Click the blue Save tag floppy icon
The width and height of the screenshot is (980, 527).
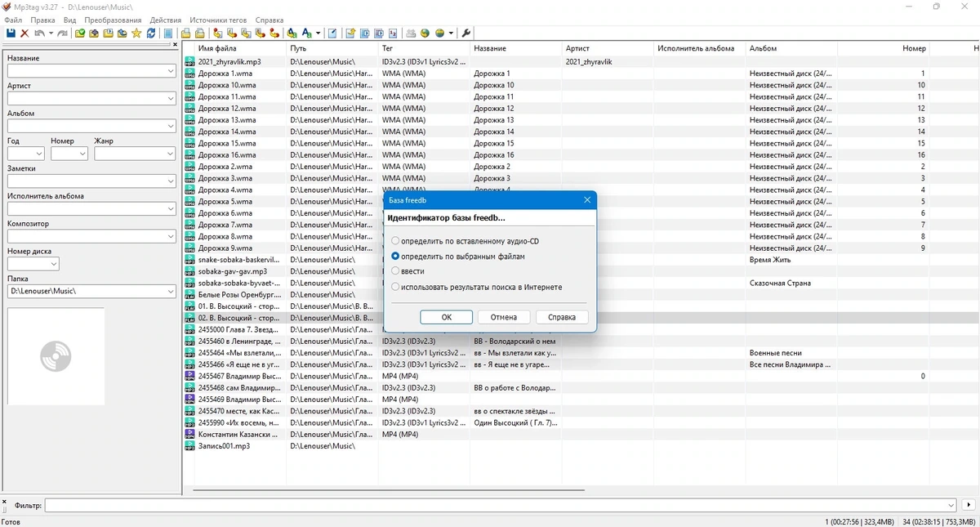[11, 33]
